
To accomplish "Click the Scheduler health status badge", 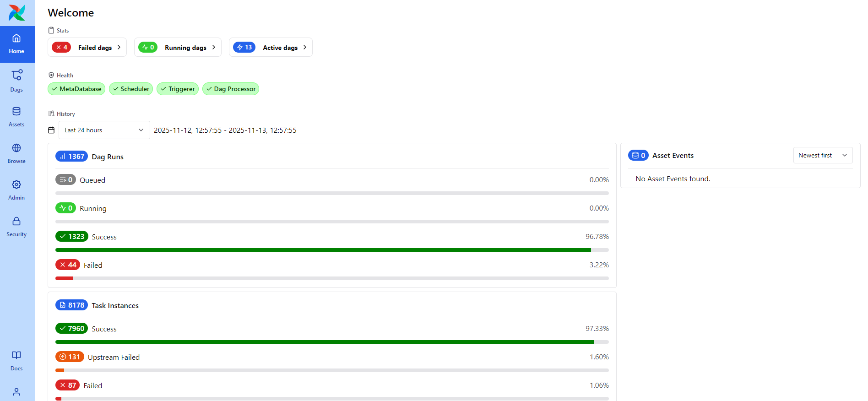I will [131, 89].
